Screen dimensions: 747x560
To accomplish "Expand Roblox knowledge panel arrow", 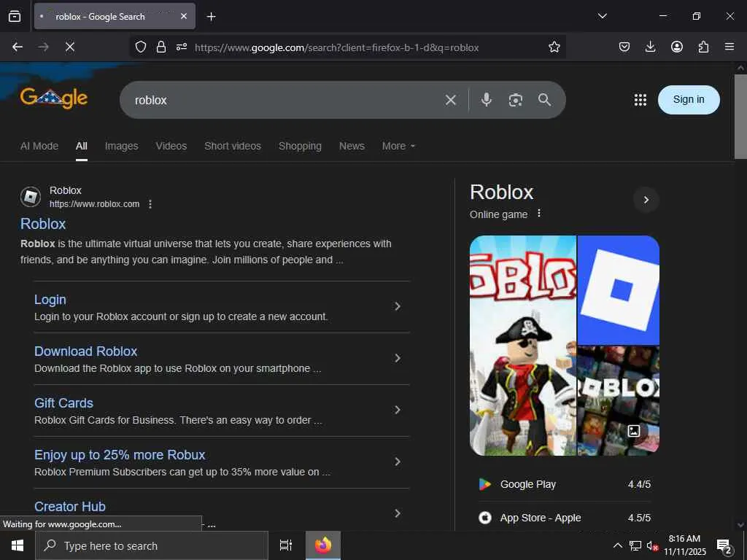I will tap(646, 200).
